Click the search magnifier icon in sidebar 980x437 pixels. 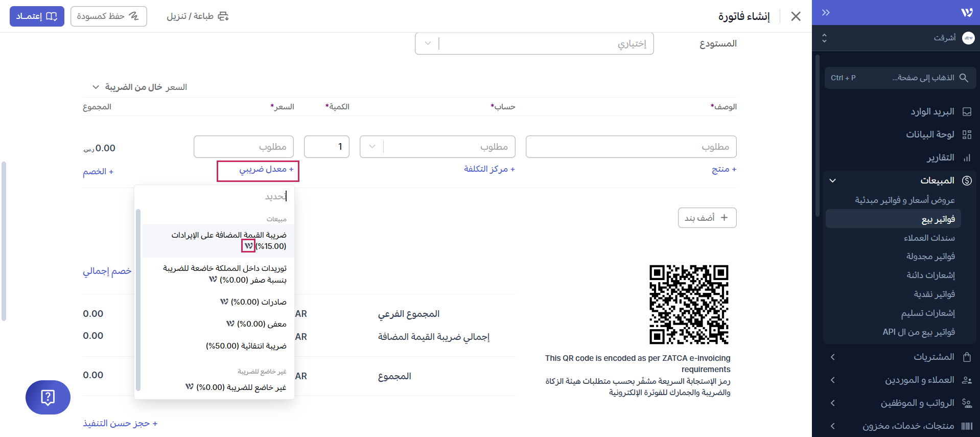(964, 78)
